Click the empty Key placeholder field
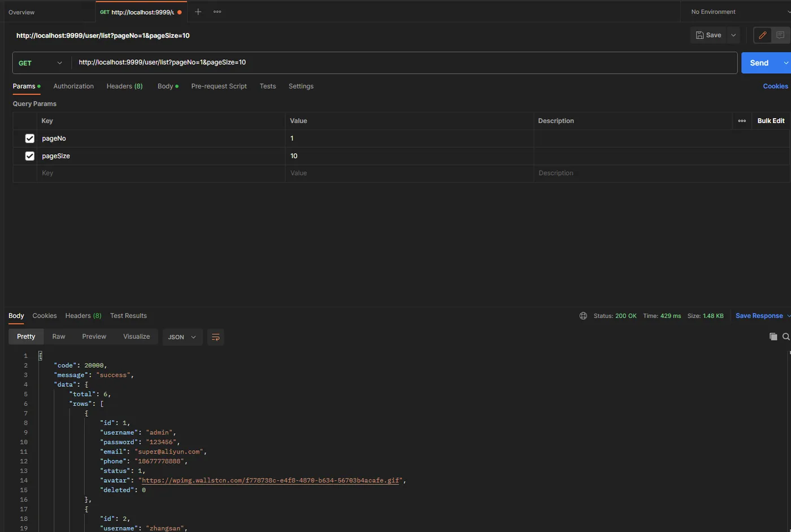 click(161, 173)
